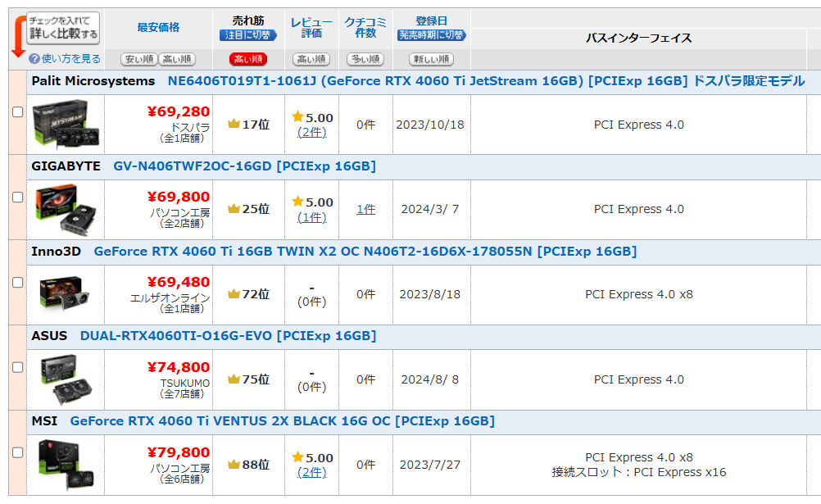Image resolution: width=821 pixels, height=504 pixels.
Task: Click the ¥69,280 price
Action: pos(179,111)
